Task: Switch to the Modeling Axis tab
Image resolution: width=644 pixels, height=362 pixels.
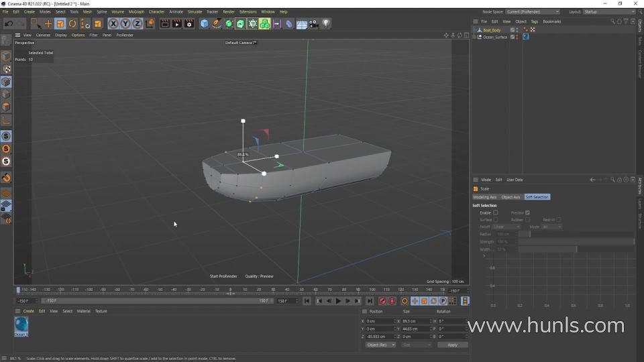Action: pyautogui.click(x=485, y=197)
